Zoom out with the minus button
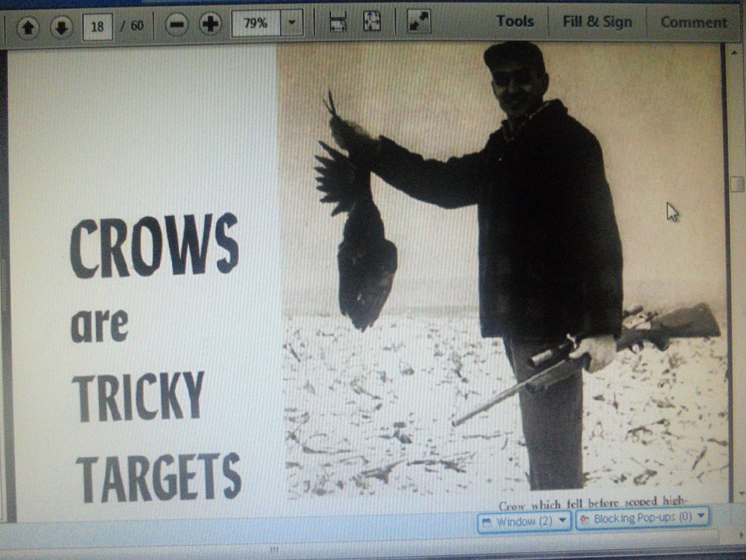The width and height of the screenshot is (746, 560). click(177, 24)
